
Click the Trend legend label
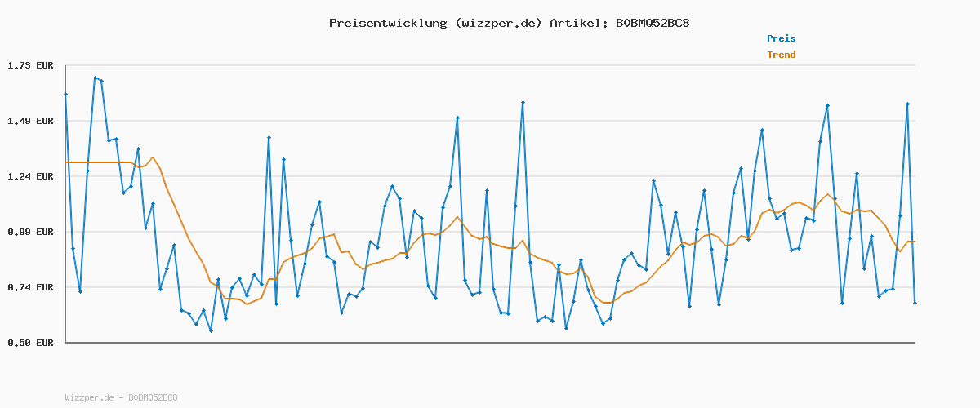(781, 55)
